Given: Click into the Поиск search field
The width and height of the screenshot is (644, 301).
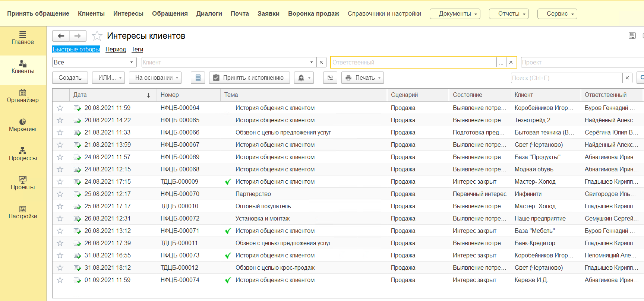Looking at the screenshot, I should 566,78.
